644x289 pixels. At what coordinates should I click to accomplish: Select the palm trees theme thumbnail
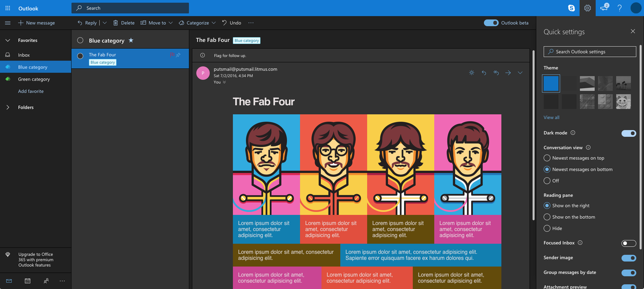(624, 83)
